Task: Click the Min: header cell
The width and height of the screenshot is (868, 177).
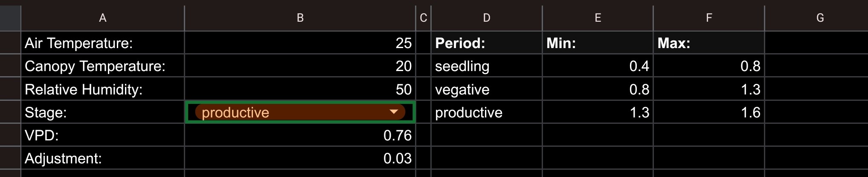Action: (598, 43)
